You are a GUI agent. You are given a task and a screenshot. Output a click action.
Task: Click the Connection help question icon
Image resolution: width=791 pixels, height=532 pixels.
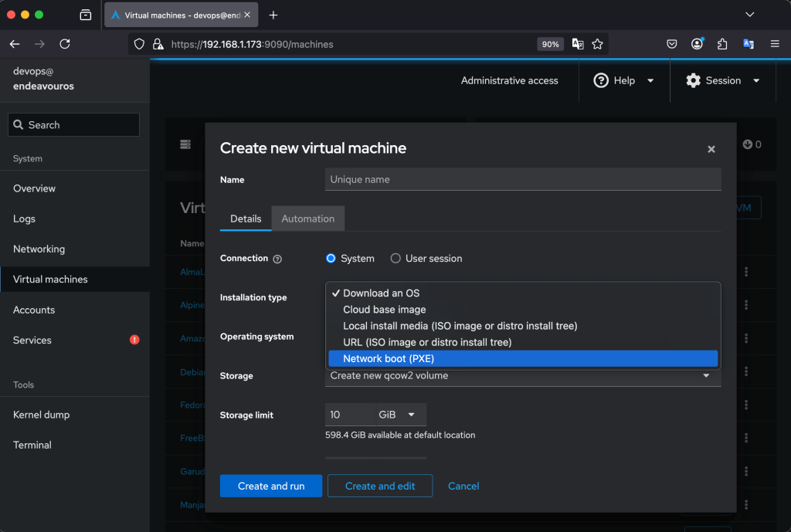(277, 259)
